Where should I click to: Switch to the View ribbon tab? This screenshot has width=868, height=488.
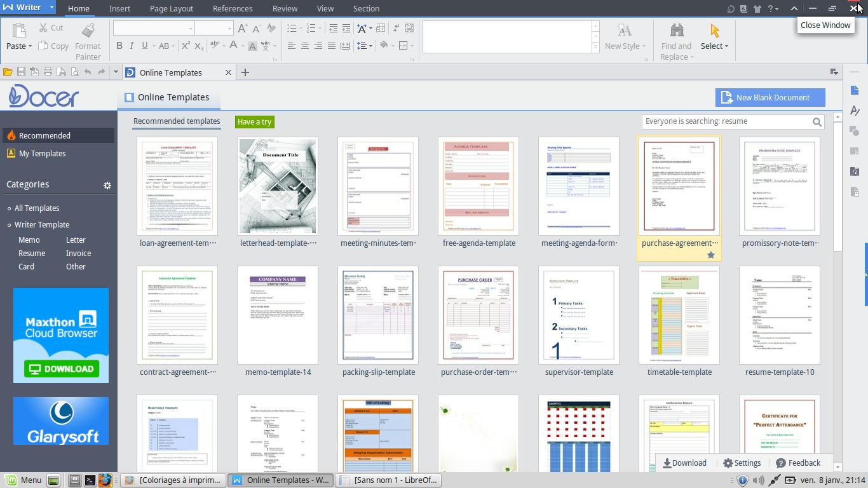[325, 8]
